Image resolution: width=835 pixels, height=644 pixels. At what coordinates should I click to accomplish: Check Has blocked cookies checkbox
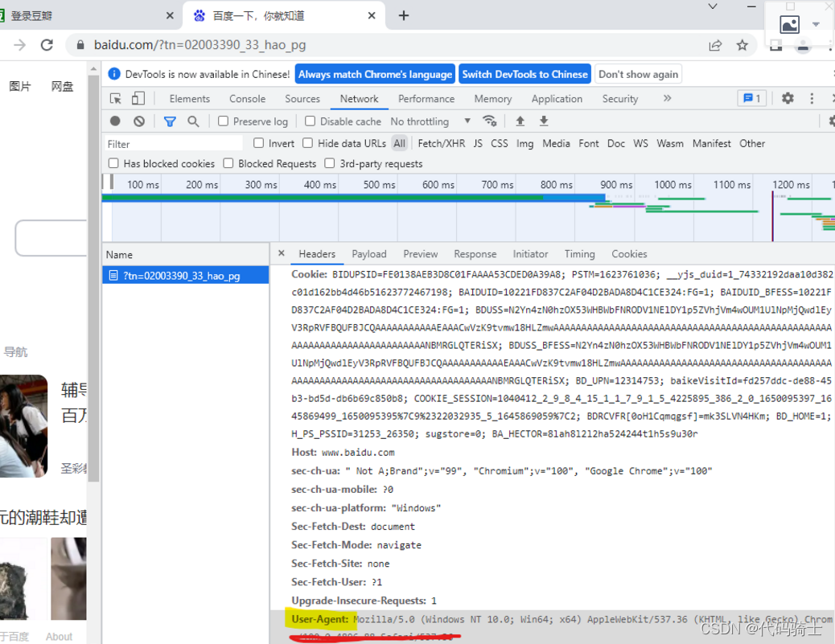pos(113,163)
